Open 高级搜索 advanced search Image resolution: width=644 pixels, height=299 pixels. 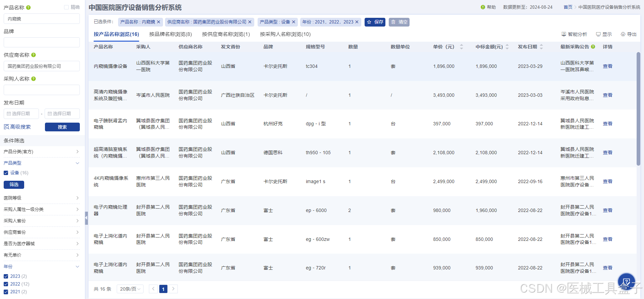pyautogui.click(x=17, y=127)
